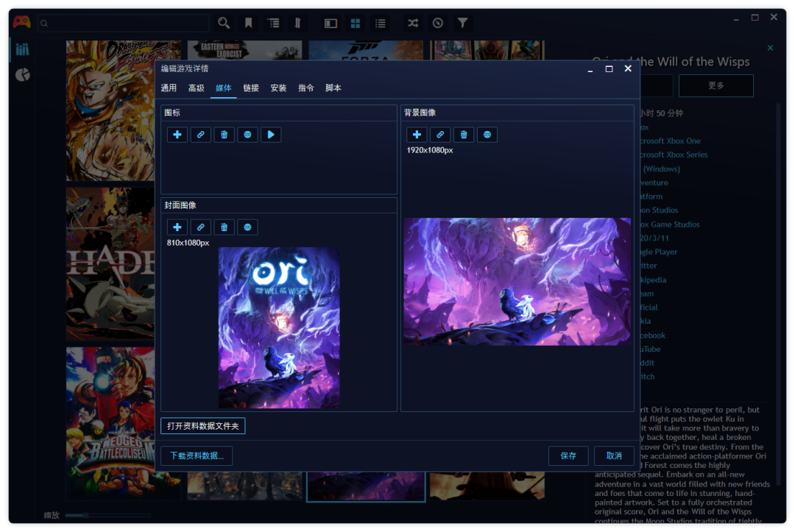Set icon from URL using link button
Image resolution: width=795 pixels, height=532 pixels.
(x=201, y=134)
